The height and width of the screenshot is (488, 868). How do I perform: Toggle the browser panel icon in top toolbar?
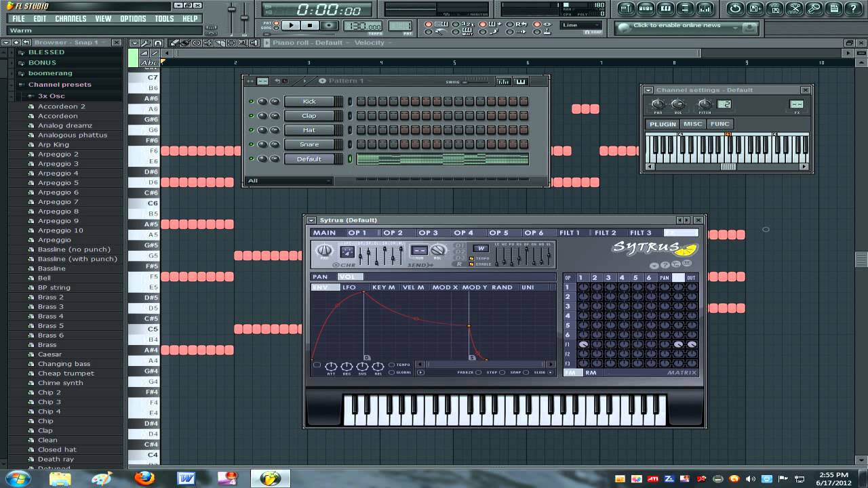686,9
